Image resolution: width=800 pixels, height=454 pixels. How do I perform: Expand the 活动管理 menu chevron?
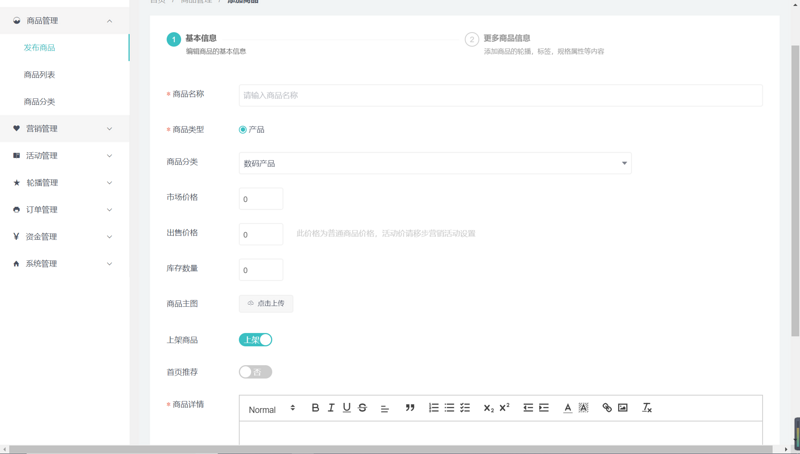(109, 156)
